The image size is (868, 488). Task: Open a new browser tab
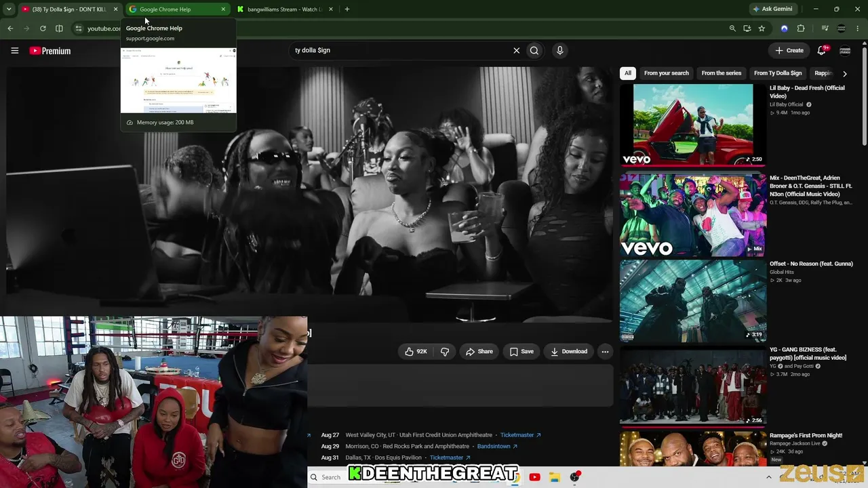pos(347,9)
